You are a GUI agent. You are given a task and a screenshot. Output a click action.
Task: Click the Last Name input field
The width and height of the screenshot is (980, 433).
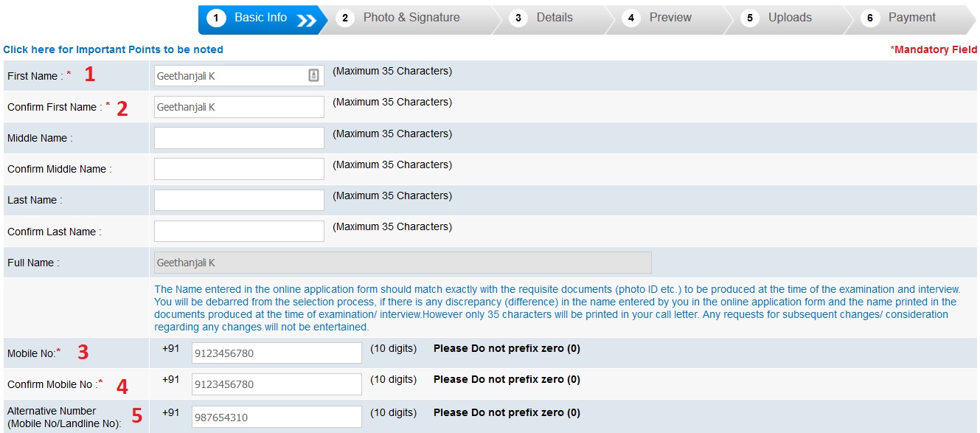coord(239,200)
